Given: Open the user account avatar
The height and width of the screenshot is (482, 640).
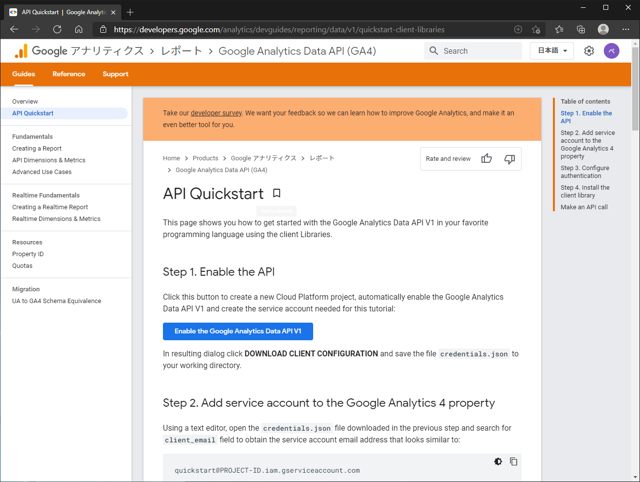Looking at the screenshot, I should 611,51.
